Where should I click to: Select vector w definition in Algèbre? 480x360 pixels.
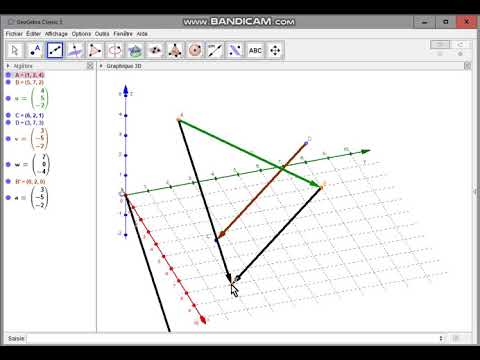tap(32, 164)
